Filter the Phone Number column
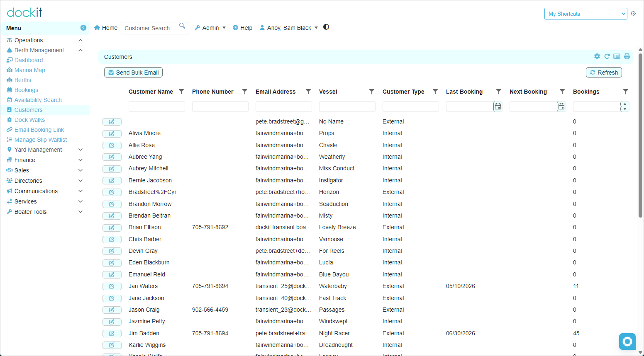Image resolution: width=644 pixels, height=356 pixels. click(x=245, y=92)
